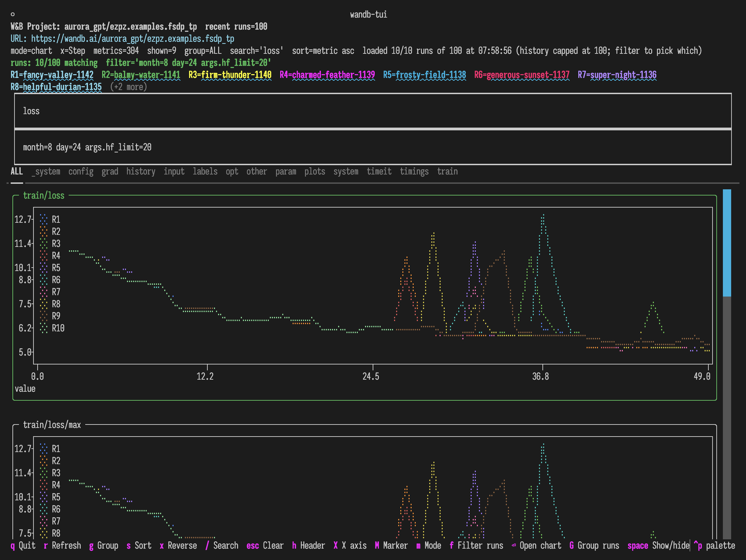Click the 's Sort' footer shortcut
746x560 pixels.
139,546
